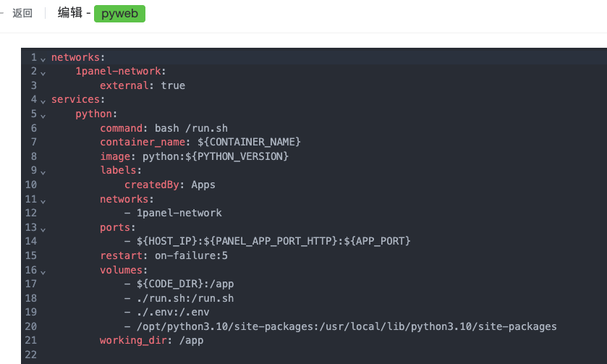
Task: Click the '/app' working_dir value
Action: coord(191,340)
